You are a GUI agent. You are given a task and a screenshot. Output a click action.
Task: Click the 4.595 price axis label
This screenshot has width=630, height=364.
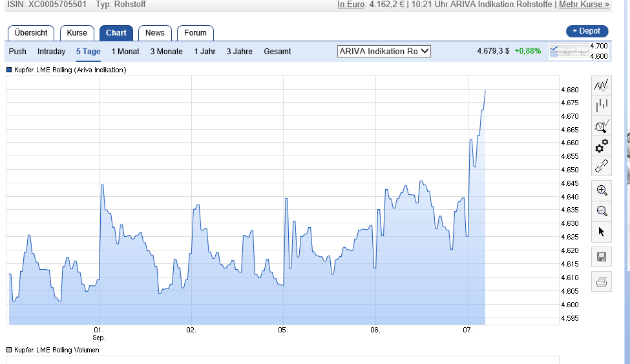point(570,318)
